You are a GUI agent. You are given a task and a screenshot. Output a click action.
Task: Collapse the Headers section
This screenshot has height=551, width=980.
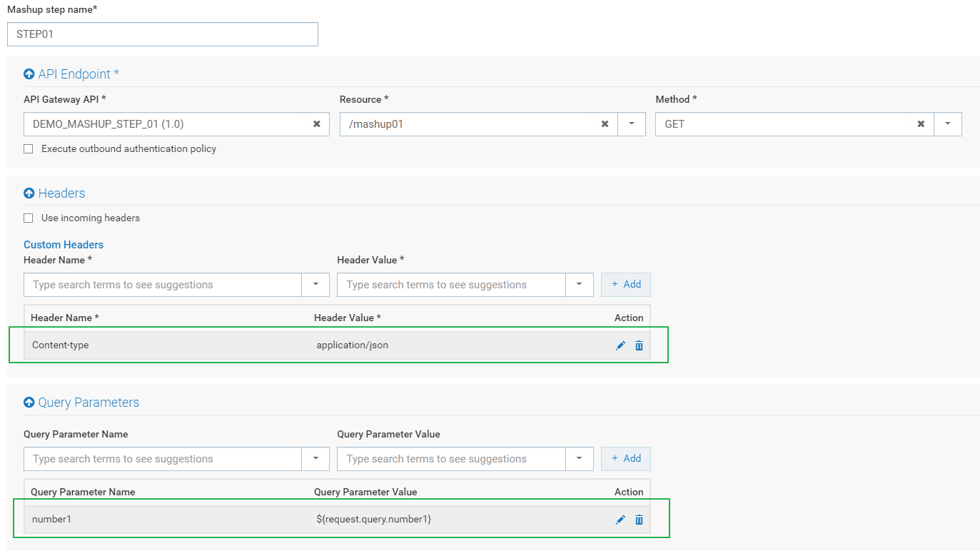pyautogui.click(x=29, y=193)
